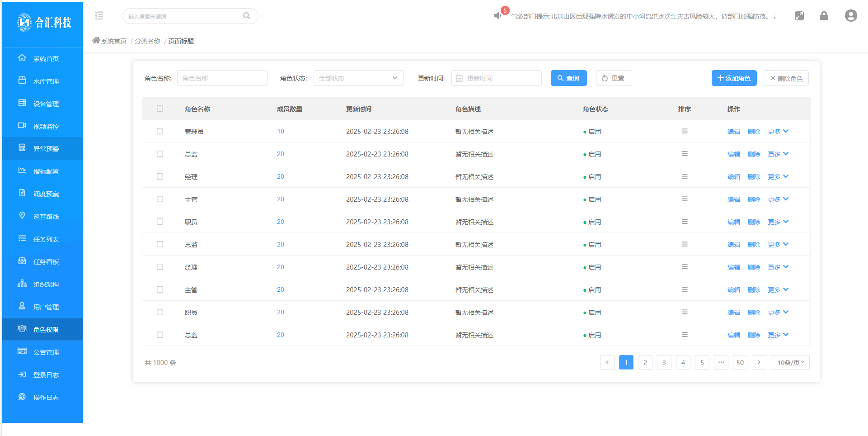The image size is (868, 436).
Task: Collapse the sidebar using the menu fold icon
Action: tap(99, 16)
